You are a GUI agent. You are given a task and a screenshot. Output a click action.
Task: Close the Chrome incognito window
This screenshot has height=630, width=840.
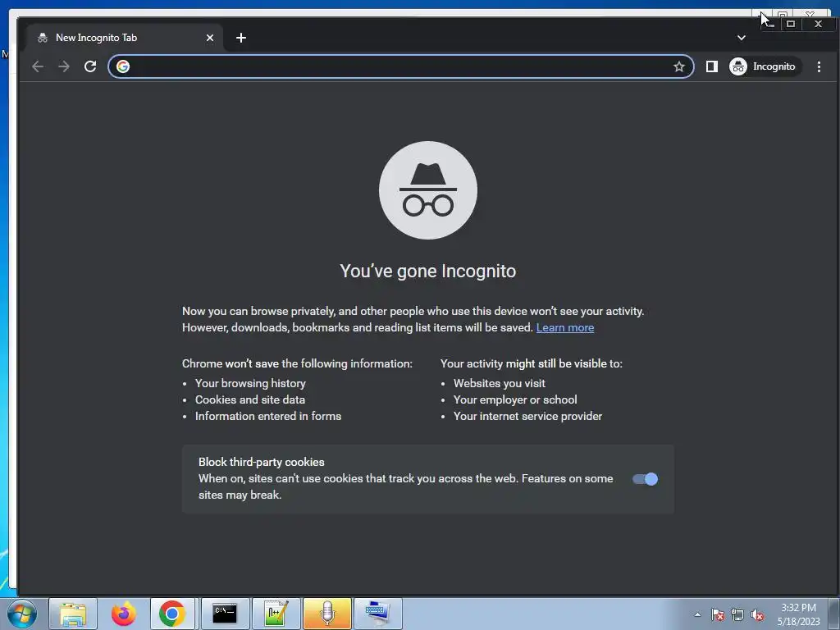(x=818, y=24)
